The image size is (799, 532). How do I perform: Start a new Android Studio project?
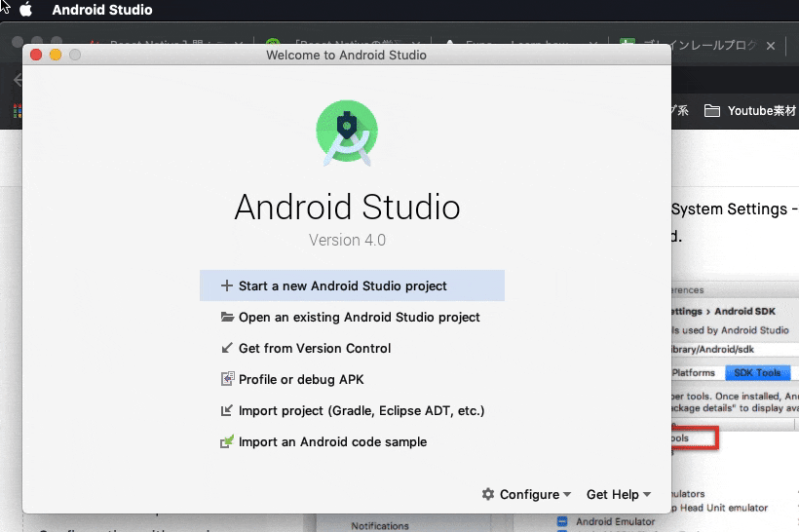coord(352,285)
